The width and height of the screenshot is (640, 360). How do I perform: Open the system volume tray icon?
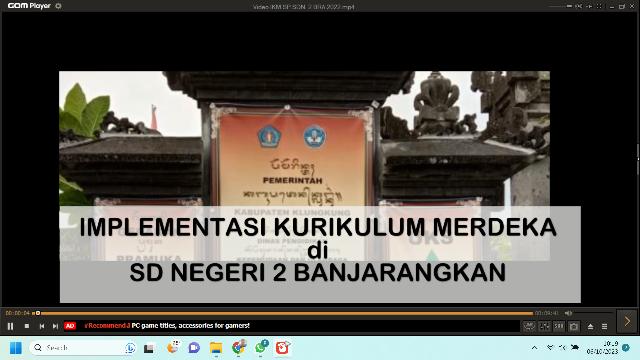562,348
